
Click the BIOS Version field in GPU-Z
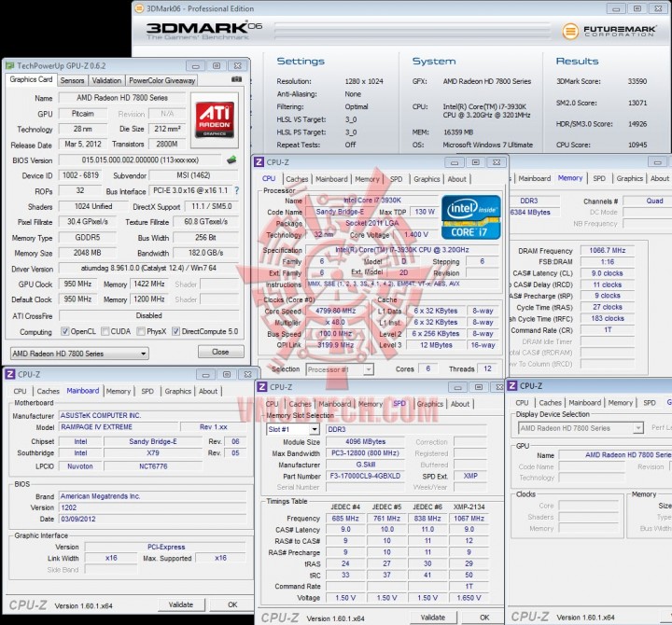[140, 160]
